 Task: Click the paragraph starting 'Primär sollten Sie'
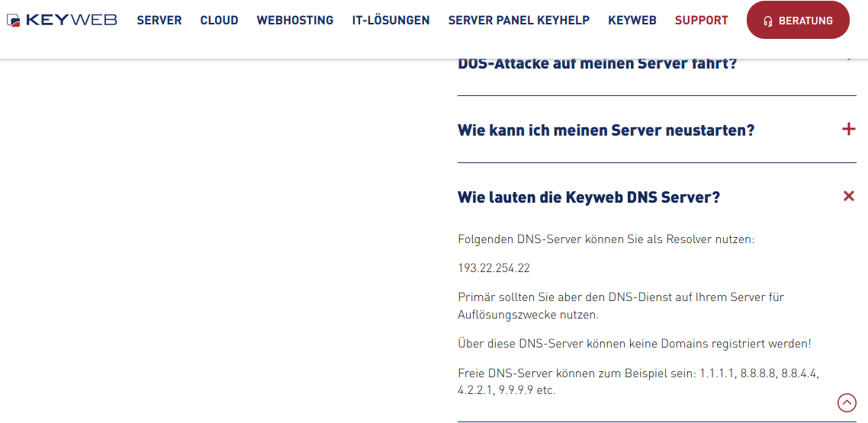pyautogui.click(x=610, y=305)
